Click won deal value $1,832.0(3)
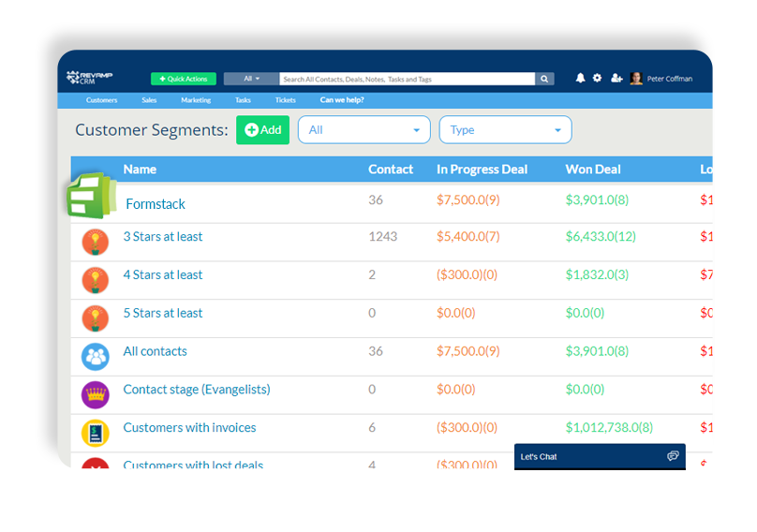Screen dimensions: 757x532 coord(597,274)
